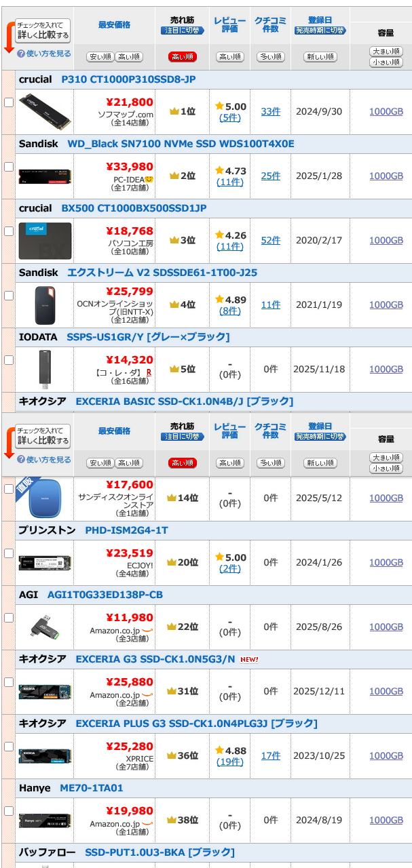Click the Sandisk Extreme V2 portable SSD image
The width and height of the screenshot is (412, 868).
click(45, 304)
